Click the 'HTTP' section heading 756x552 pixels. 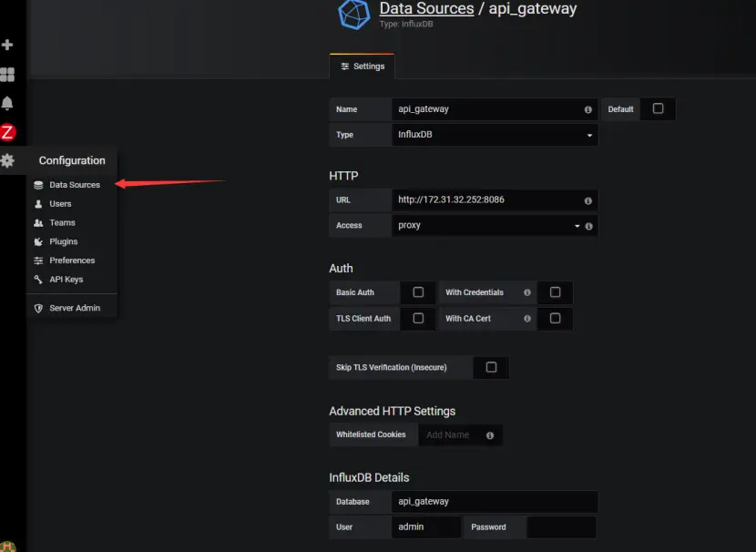(343, 176)
